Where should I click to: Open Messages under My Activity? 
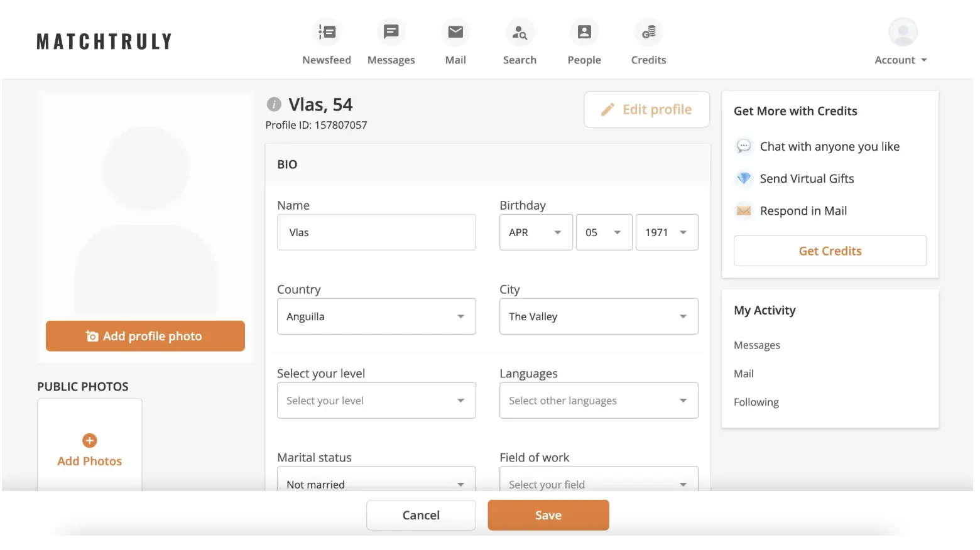pos(757,345)
